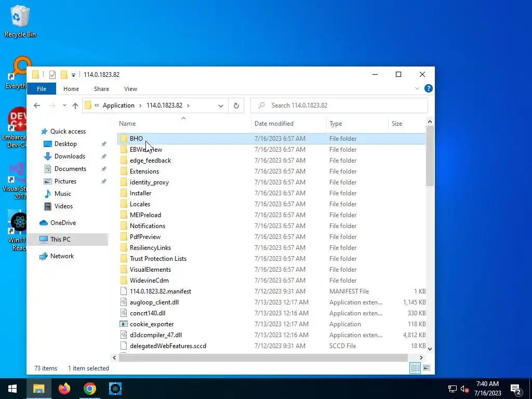Select the Installer folder icon
Viewport: 532px width, 399px height.
[124, 193]
